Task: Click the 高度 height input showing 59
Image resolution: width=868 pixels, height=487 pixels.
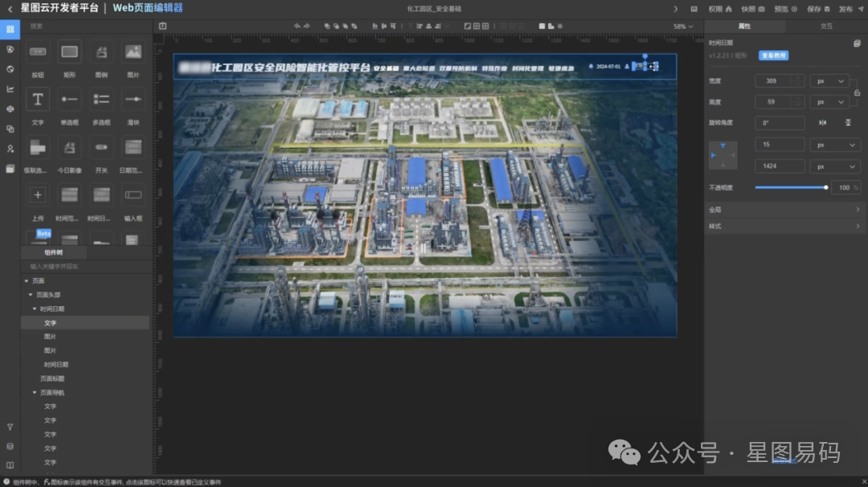Action: pos(779,102)
